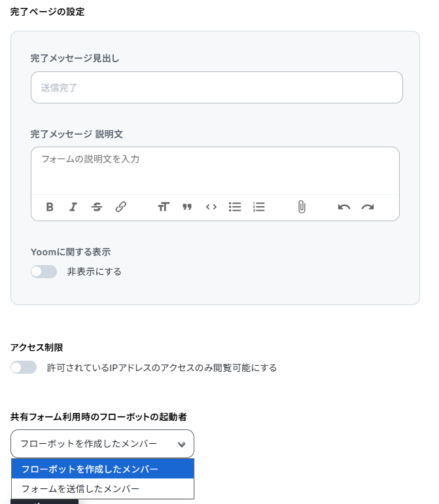Toggle the Yoom 非表示にする switch
The height and width of the screenshot is (504, 439).
point(44,272)
